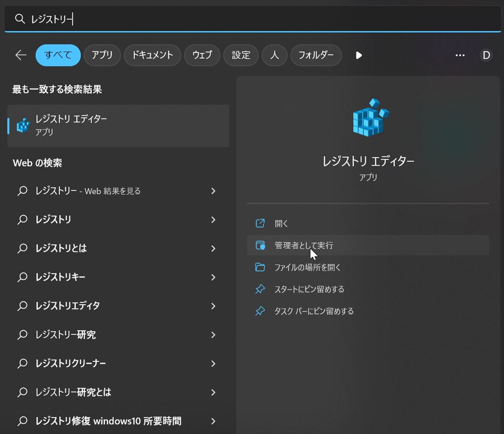The width and height of the screenshot is (504, 434).
Task: Switch to the ウェブ filter tab
Action: (202, 55)
